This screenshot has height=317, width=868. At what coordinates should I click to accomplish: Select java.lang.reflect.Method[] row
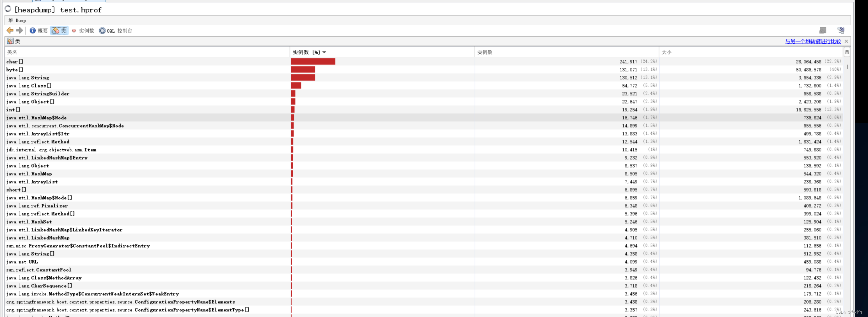(x=424, y=214)
